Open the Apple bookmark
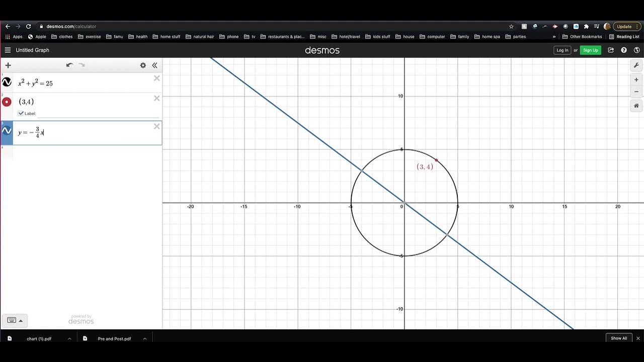Viewport: 644px width, 362px height. pyautogui.click(x=37, y=37)
